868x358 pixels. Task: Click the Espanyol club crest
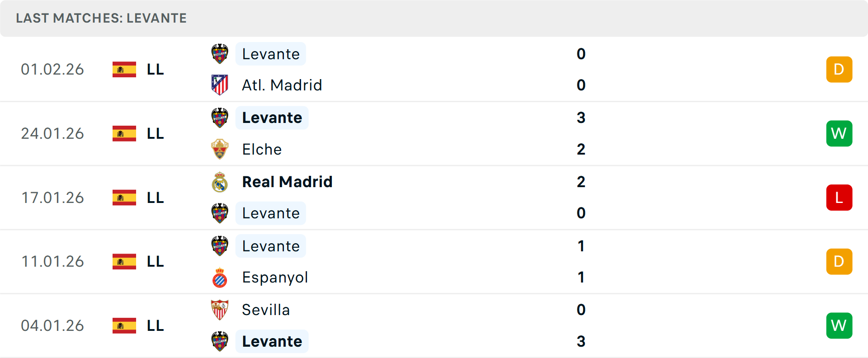click(220, 278)
